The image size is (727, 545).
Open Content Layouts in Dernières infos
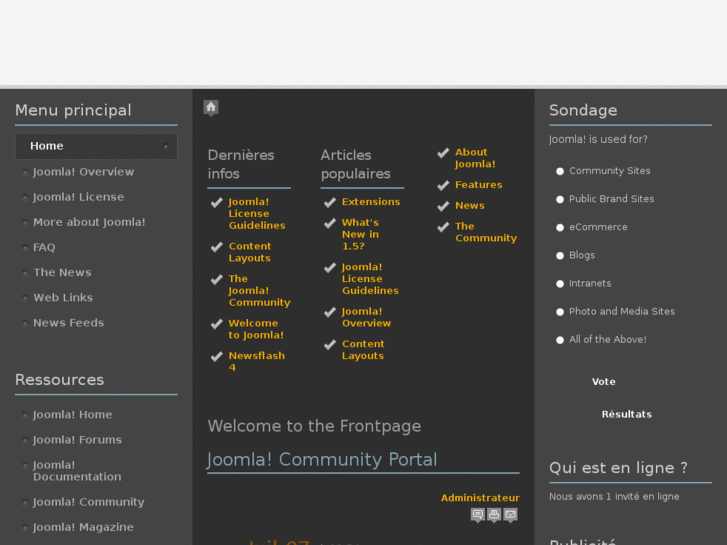click(x=250, y=252)
